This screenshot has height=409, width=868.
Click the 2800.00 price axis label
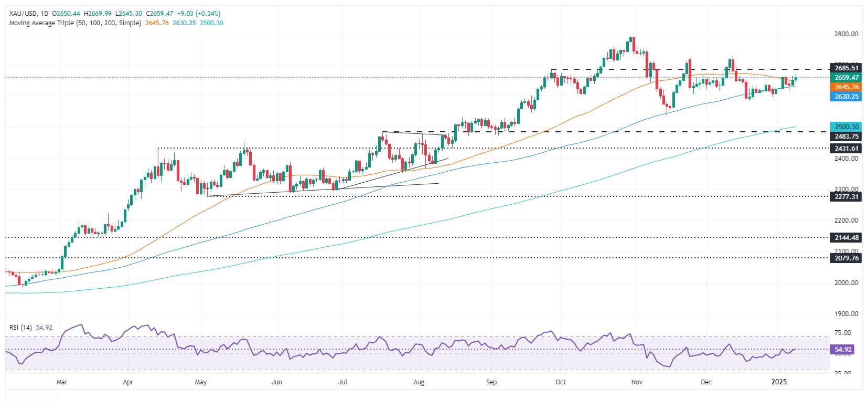pos(845,34)
